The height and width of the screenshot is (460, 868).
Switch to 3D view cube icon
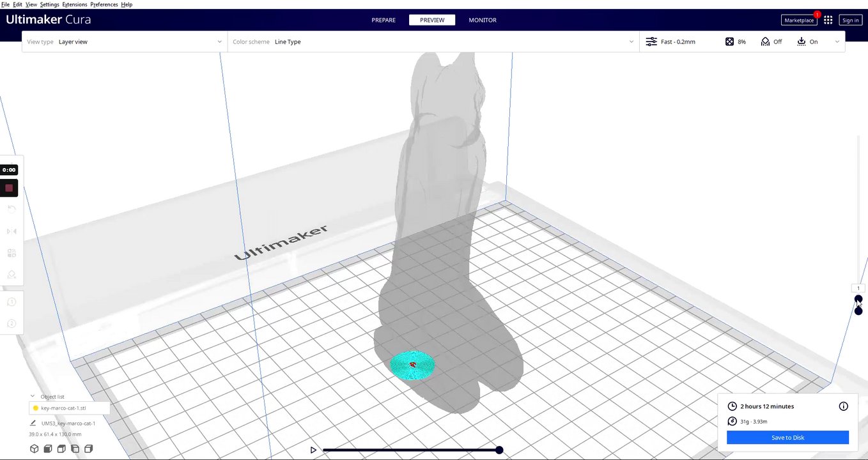click(x=35, y=449)
